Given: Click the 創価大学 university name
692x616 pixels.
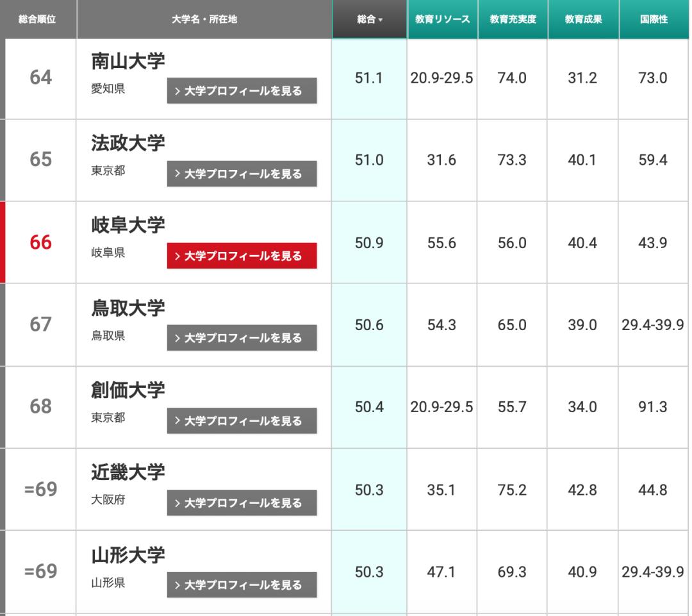Looking at the screenshot, I should (128, 390).
